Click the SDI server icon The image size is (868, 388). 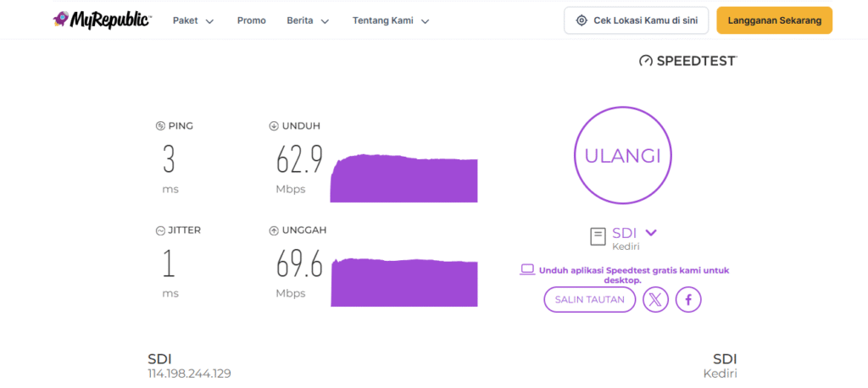click(x=598, y=236)
